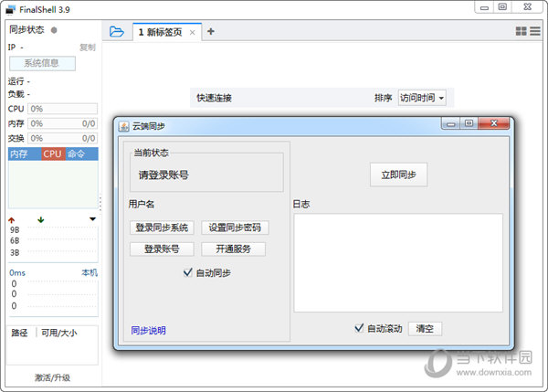This screenshot has width=548, height=392.
Task: Expand the network interface dropdown triangle
Action: [x=92, y=219]
